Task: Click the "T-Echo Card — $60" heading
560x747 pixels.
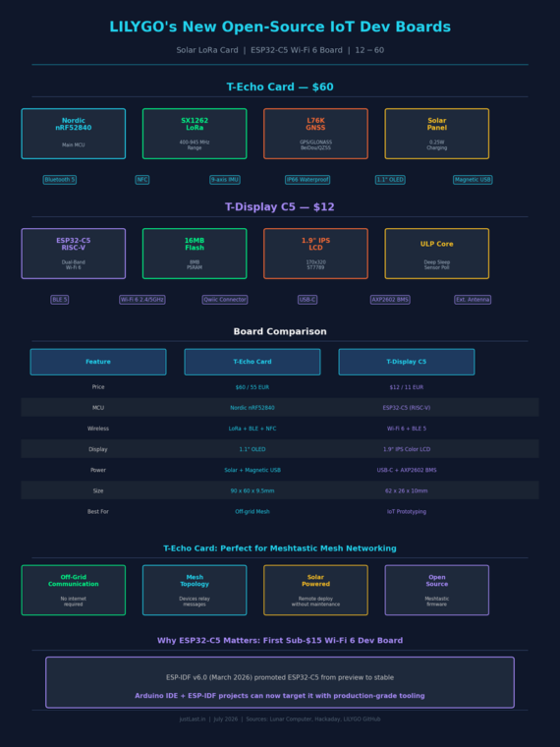Action: pyautogui.click(x=280, y=87)
